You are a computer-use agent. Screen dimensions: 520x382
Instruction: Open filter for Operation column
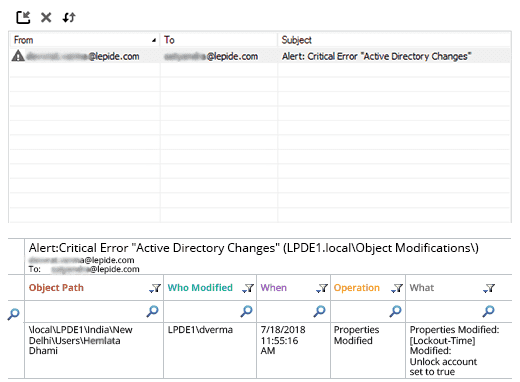(397, 288)
